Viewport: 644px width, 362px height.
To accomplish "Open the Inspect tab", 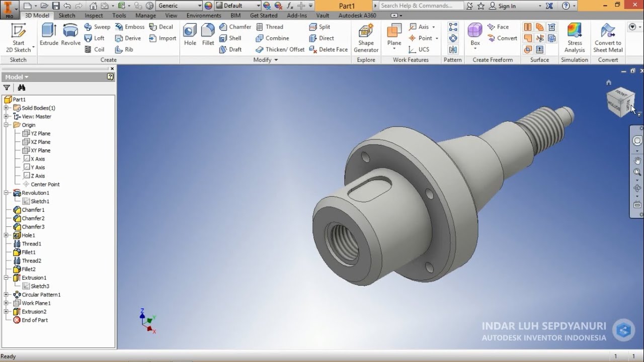I will pyautogui.click(x=94, y=16).
